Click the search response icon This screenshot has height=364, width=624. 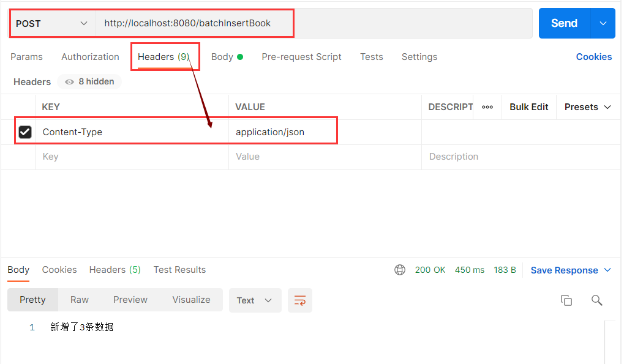(596, 300)
